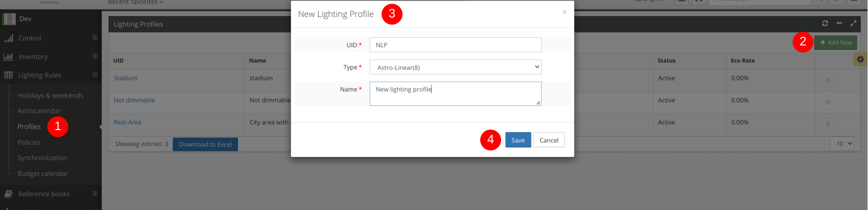The image size is (868, 210).
Task: Click the refresh icon in panel header
Action: tap(825, 23)
